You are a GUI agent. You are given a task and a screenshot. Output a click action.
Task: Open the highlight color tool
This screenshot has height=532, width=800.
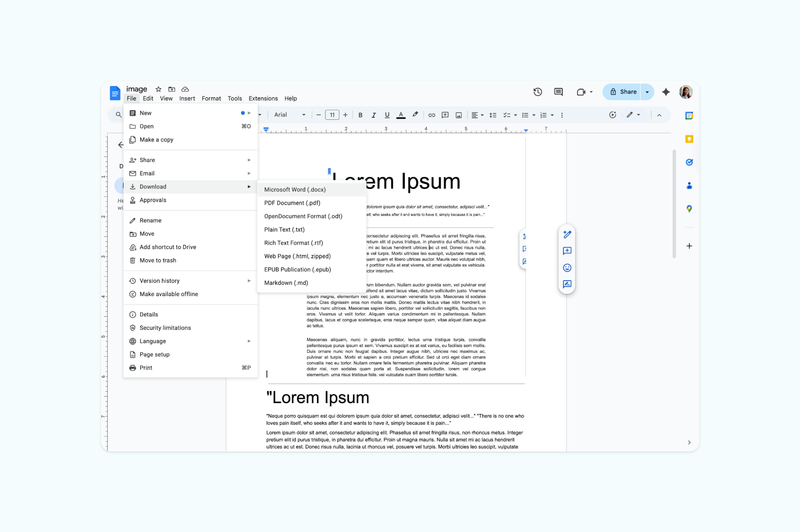point(415,115)
